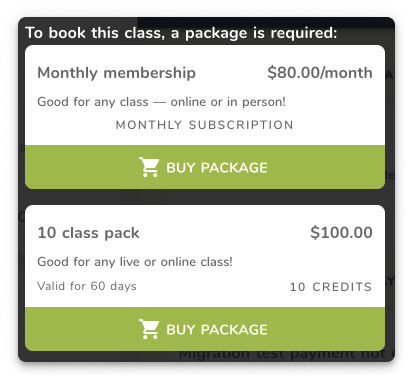Image resolution: width=413 pixels, height=381 pixels.
Task: Click the Monthly membership card body
Action: tap(205, 95)
